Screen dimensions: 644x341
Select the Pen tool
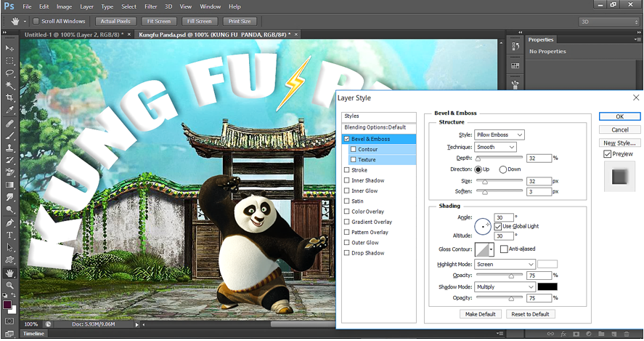click(x=9, y=223)
